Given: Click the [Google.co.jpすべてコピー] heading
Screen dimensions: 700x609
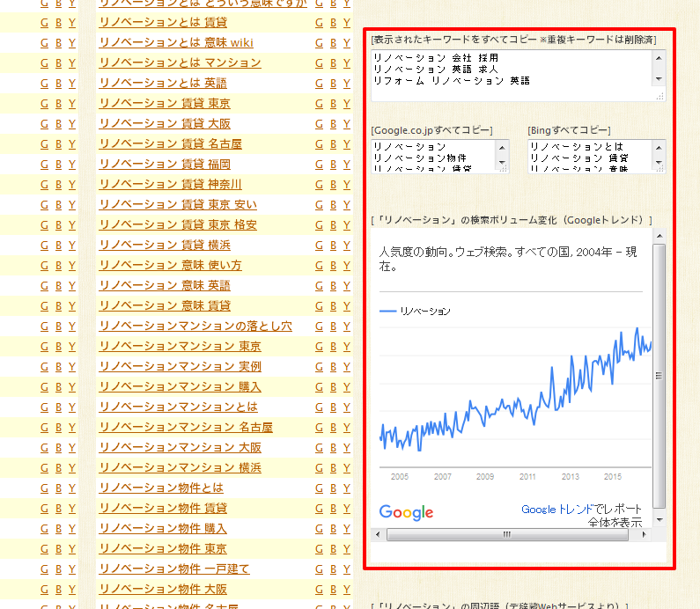Looking at the screenshot, I should click(431, 130).
